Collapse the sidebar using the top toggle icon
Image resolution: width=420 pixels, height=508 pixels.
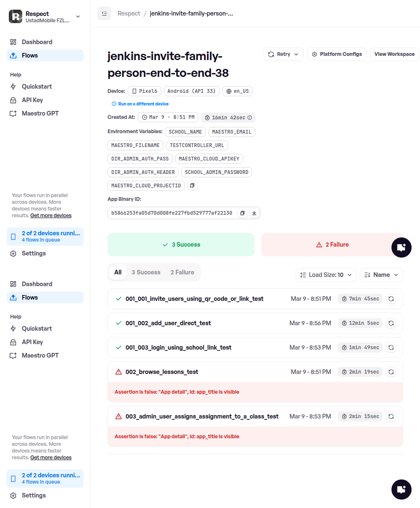tap(104, 13)
